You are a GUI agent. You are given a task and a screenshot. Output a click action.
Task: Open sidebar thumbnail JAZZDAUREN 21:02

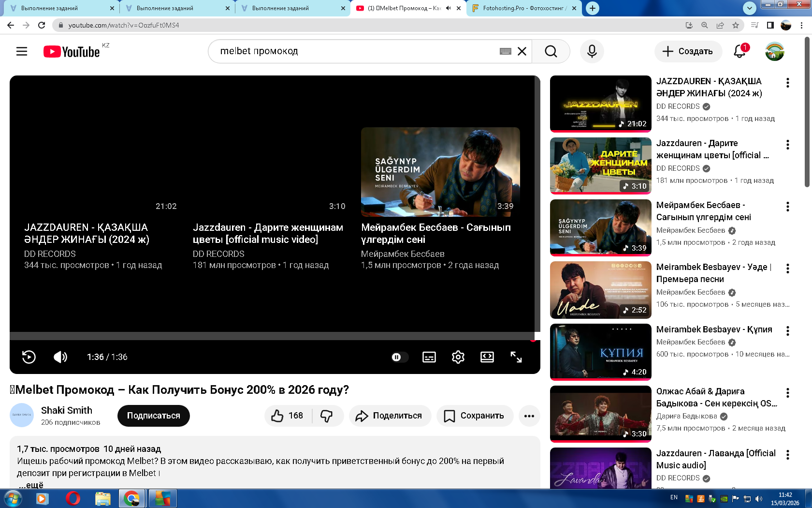(x=601, y=104)
